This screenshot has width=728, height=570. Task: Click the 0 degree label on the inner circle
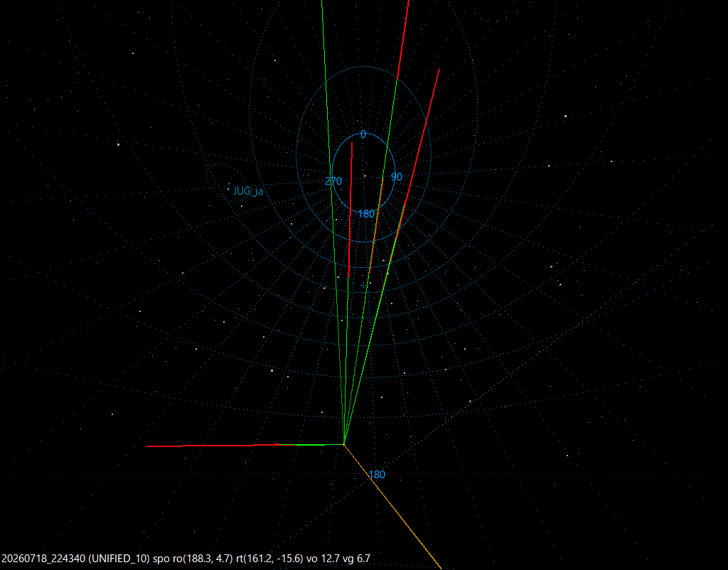click(363, 134)
